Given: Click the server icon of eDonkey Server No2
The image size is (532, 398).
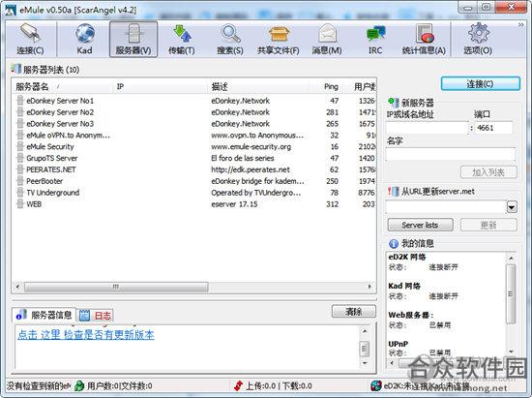Looking at the screenshot, I should pyautogui.click(x=20, y=112).
